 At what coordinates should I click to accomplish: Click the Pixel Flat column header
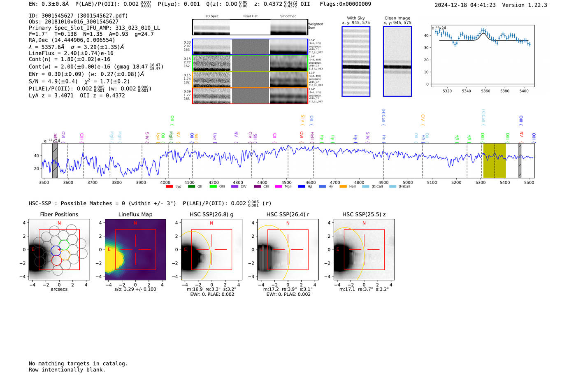tap(250, 16)
